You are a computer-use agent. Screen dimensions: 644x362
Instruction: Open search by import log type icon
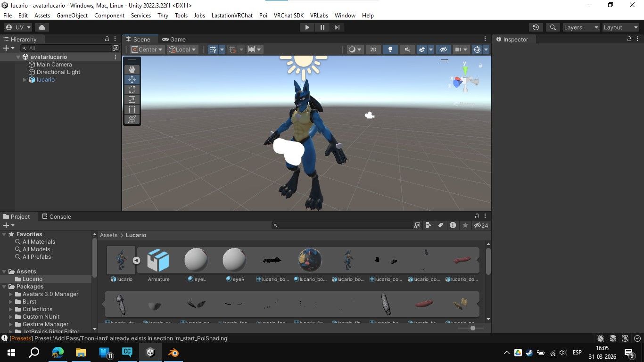453,225
